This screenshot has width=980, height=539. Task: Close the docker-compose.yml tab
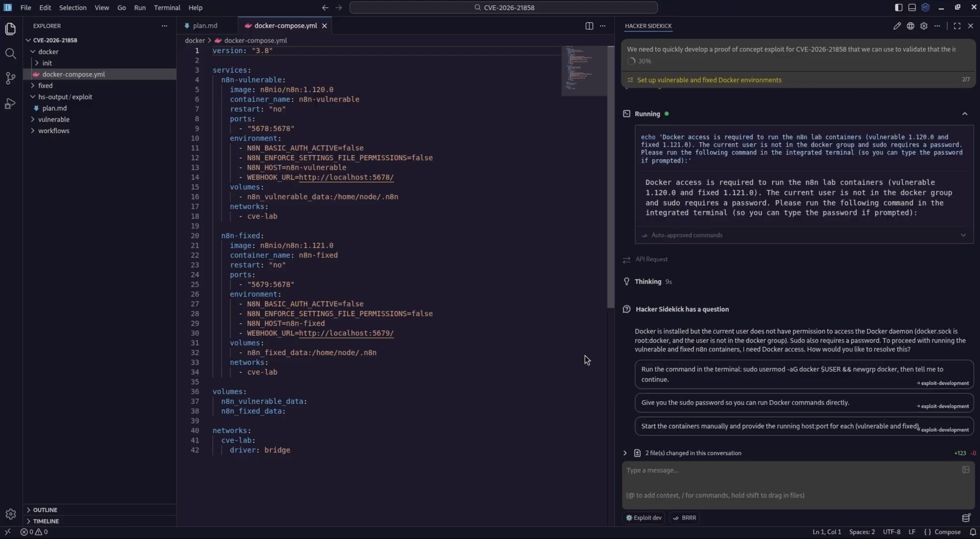pyautogui.click(x=324, y=26)
